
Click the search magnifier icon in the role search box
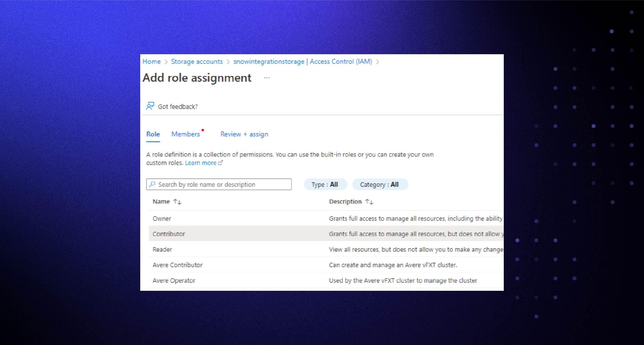(152, 184)
